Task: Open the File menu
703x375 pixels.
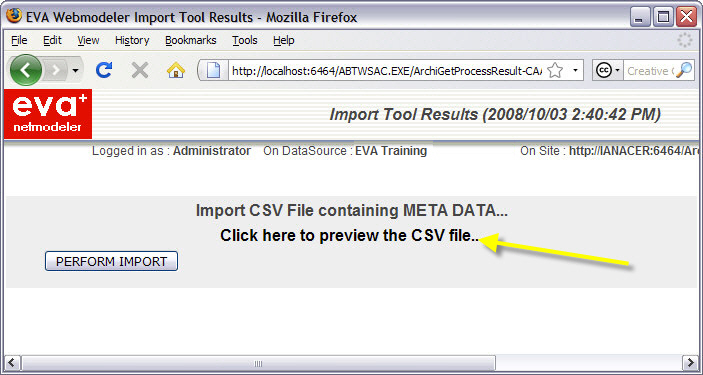Action: pyautogui.click(x=19, y=40)
